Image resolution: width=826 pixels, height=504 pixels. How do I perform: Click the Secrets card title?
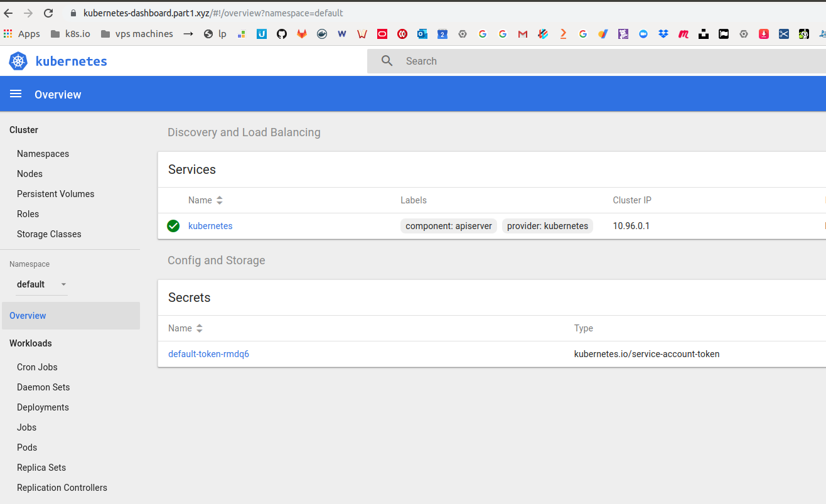190,298
